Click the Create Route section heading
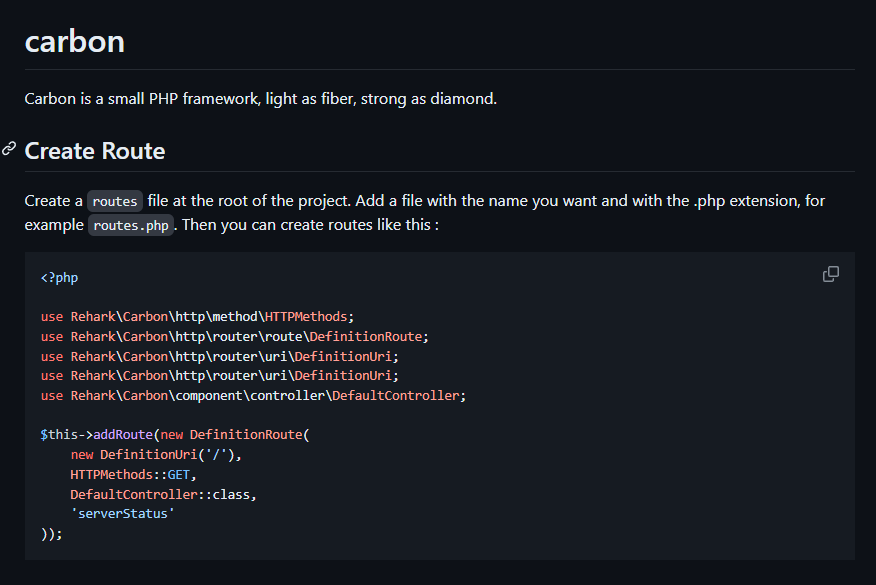The width and height of the screenshot is (876, 585). click(95, 151)
